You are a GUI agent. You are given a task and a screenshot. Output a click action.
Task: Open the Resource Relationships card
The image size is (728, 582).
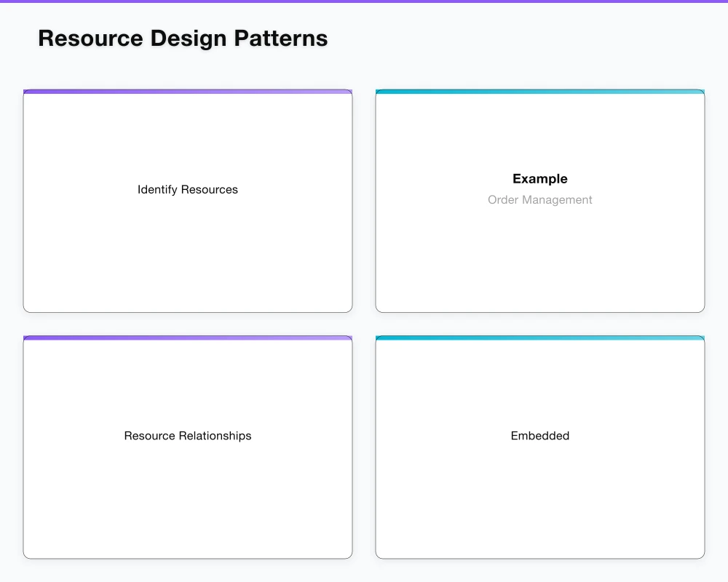pyautogui.click(x=188, y=447)
